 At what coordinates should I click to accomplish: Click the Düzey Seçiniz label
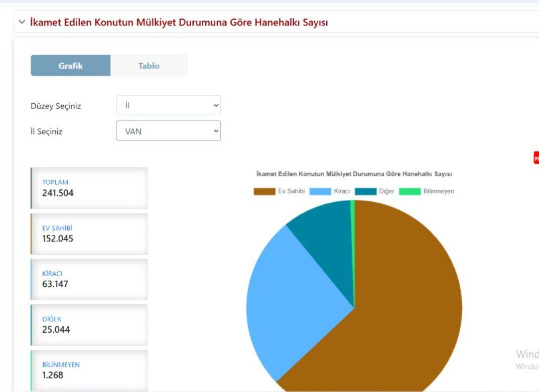click(56, 106)
